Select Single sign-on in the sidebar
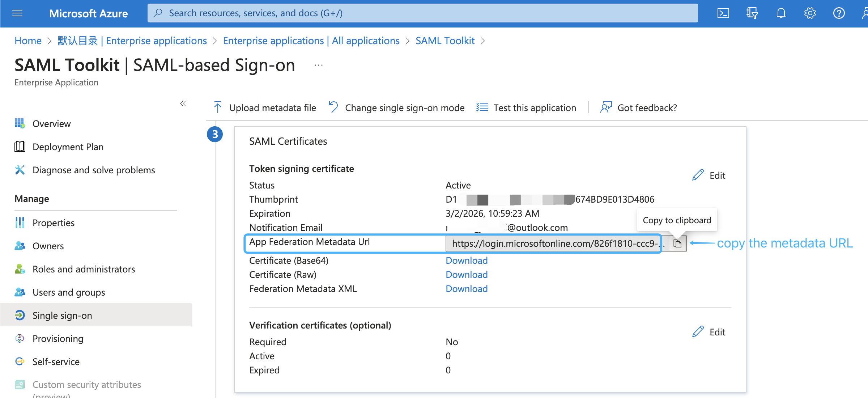This screenshot has height=398, width=868. tap(62, 315)
